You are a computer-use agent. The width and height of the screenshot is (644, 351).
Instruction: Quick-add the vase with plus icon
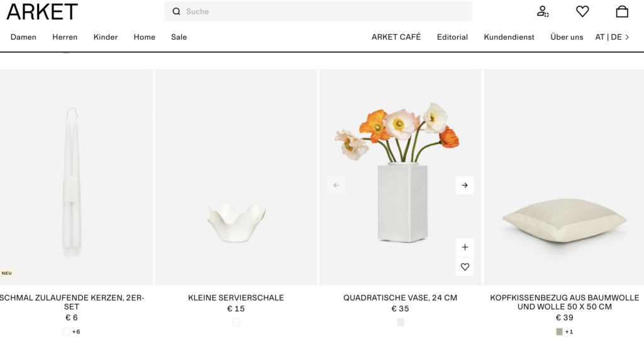pyautogui.click(x=465, y=247)
